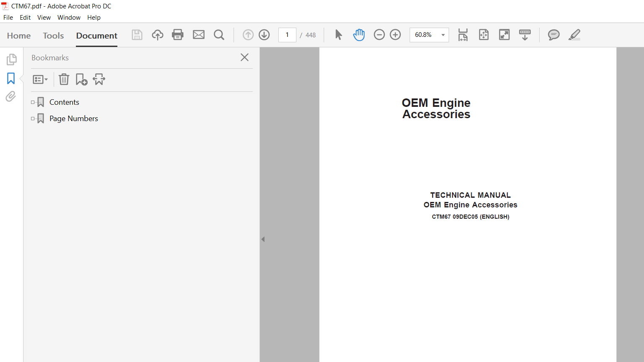Click the 448 total pages label
Image resolution: width=644 pixels, height=362 pixels.
[x=311, y=35]
